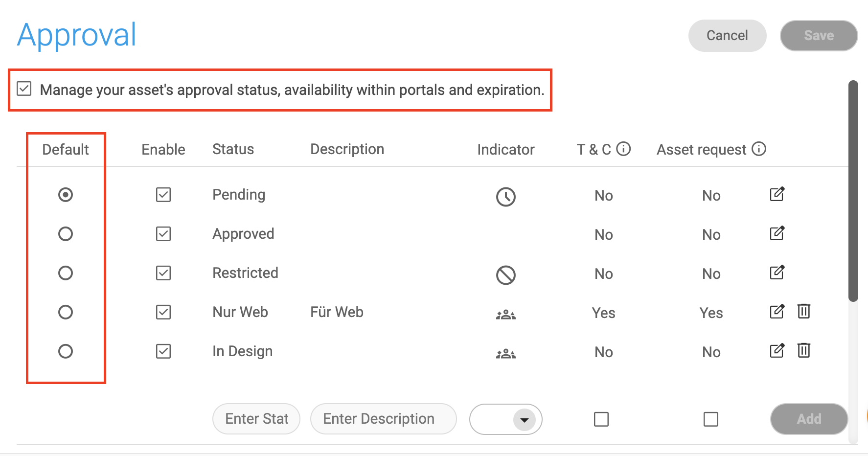This screenshot has width=868, height=456.
Task: Toggle the approval management checkbox at top
Action: pos(24,89)
